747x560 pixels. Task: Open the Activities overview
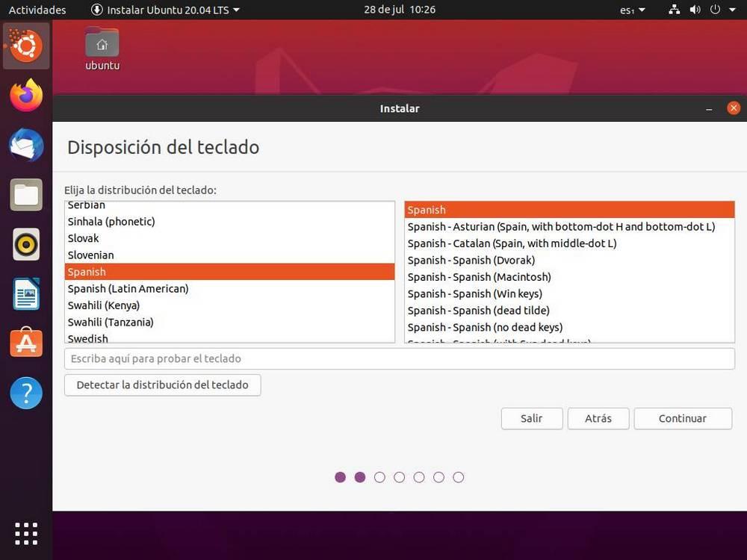pos(37,10)
